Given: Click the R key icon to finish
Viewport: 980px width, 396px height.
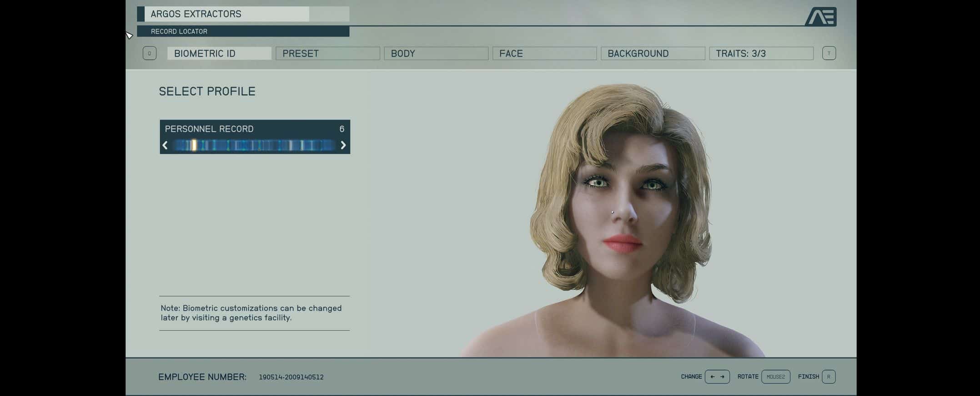Looking at the screenshot, I should tap(829, 377).
